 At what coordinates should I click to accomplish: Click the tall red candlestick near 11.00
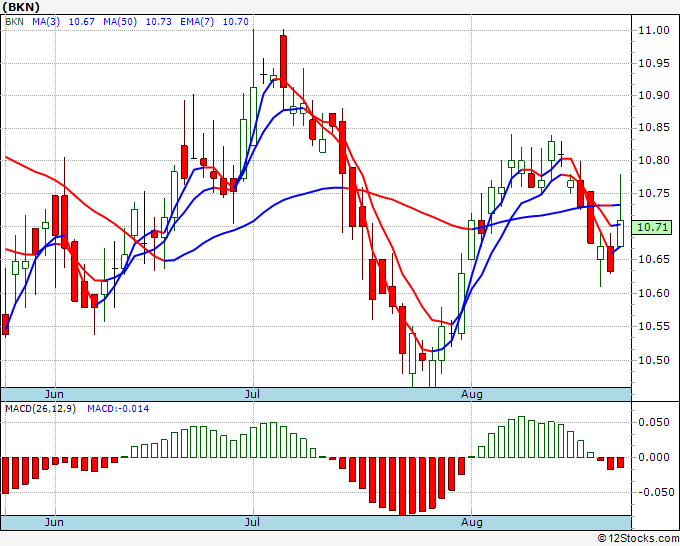(283, 61)
